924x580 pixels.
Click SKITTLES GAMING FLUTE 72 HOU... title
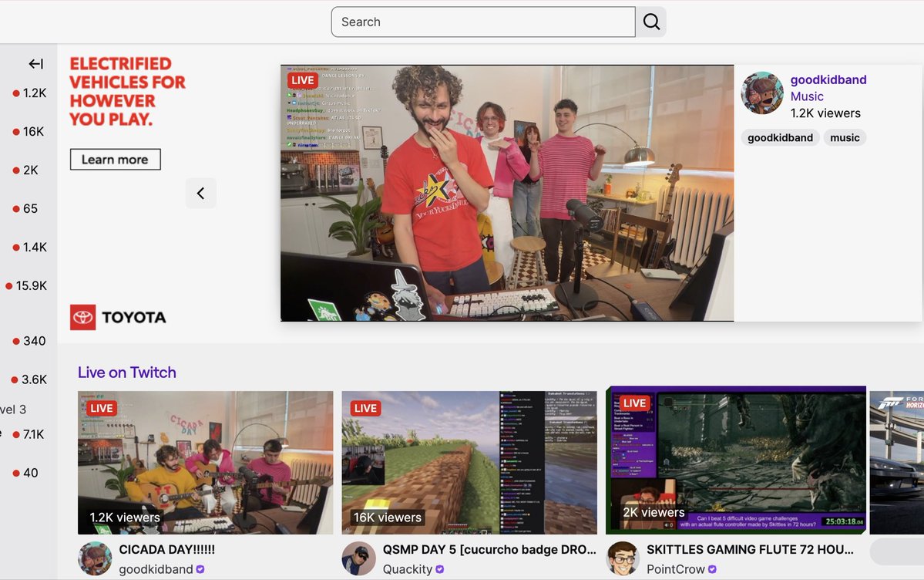pyautogui.click(x=750, y=549)
